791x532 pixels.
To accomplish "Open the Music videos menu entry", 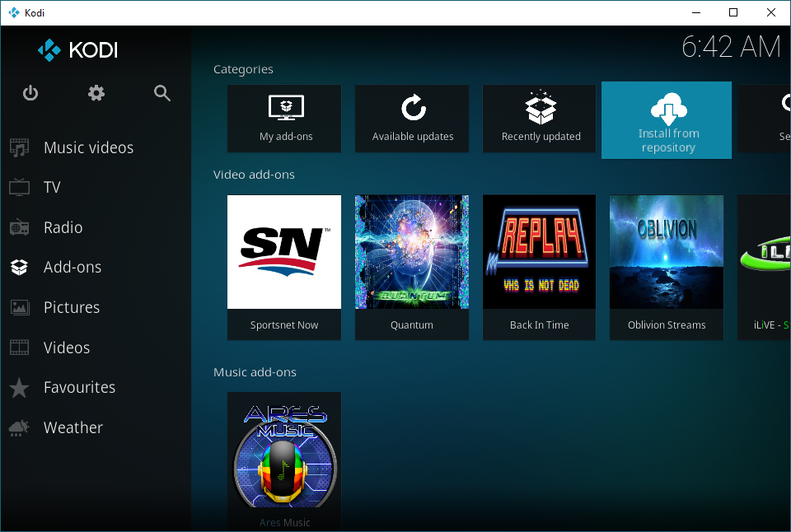I will click(89, 147).
